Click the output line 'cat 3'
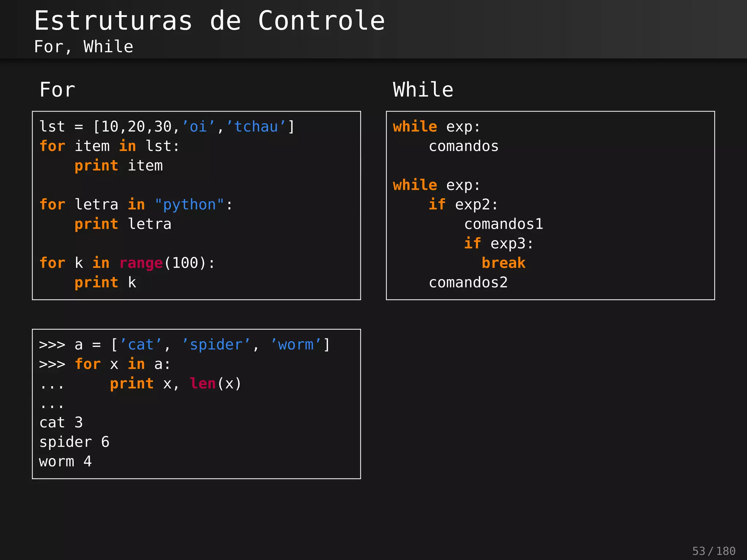 61,423
